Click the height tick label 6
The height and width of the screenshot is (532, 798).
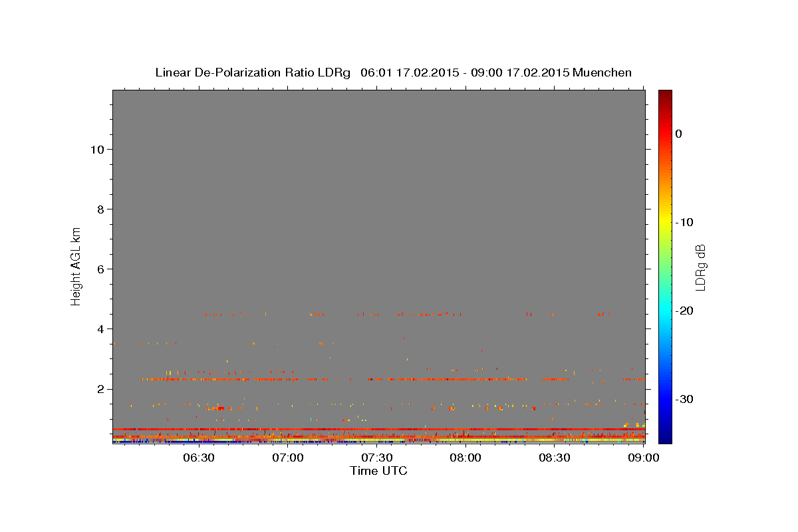click(99, 269)
